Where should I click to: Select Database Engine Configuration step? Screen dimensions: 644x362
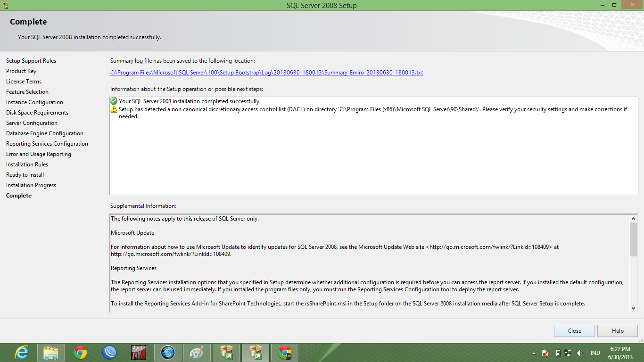(x=45, y=133)
